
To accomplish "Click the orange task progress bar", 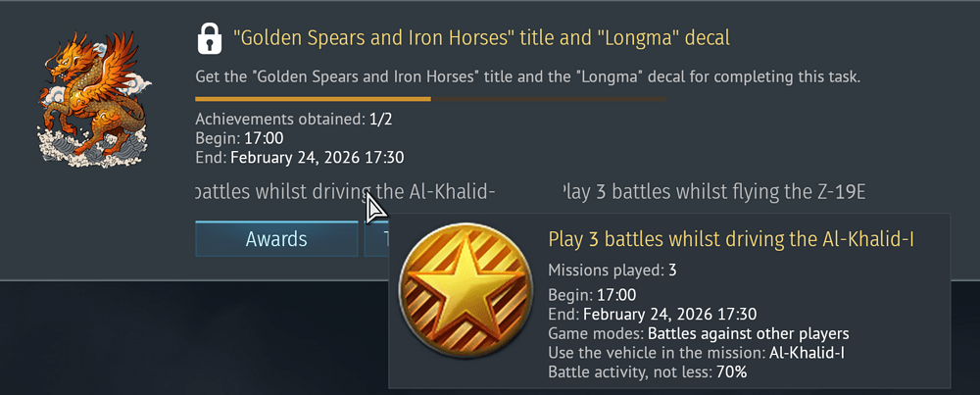I will [x=314, y=99].
